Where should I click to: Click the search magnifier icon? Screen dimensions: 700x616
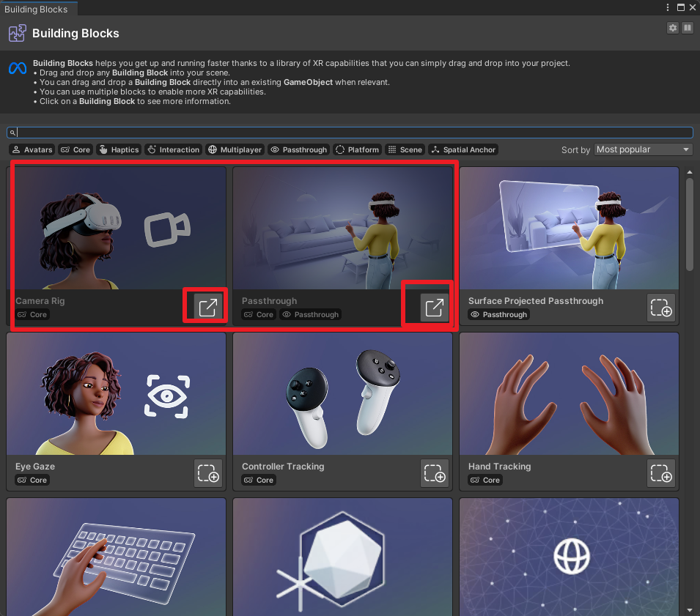pos(12,133)
